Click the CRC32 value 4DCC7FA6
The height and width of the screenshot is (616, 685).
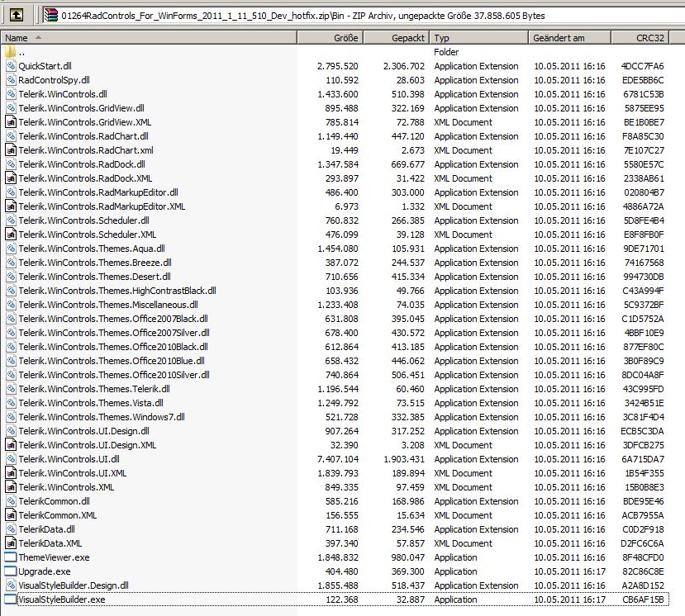coord(643,66)
